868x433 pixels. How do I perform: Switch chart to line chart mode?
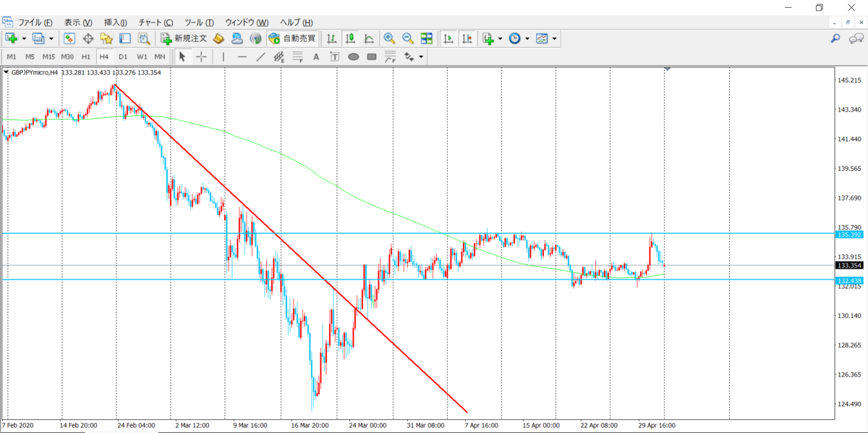pos(369,38)
